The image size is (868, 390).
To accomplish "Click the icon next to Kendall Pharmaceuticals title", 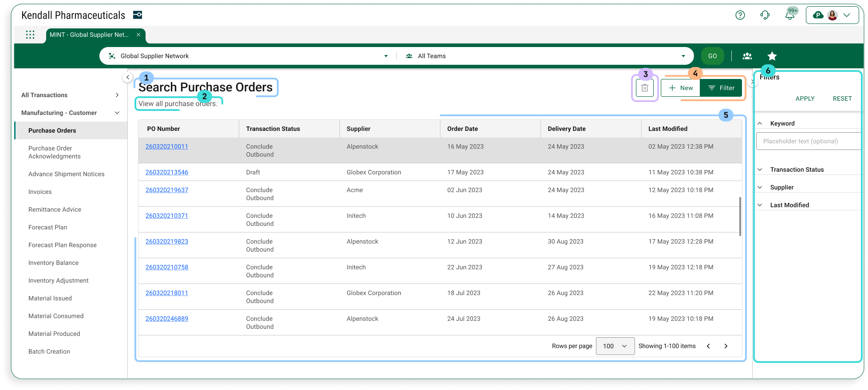I will coord(138,15).
